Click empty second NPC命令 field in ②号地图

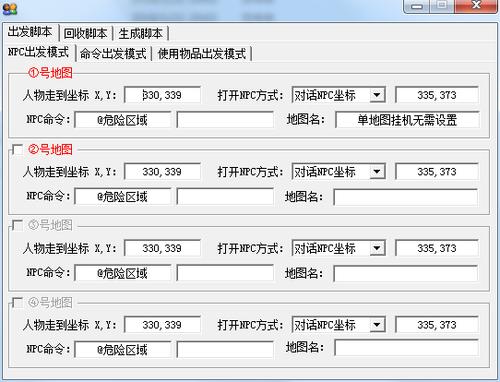(x=225, y=197)
